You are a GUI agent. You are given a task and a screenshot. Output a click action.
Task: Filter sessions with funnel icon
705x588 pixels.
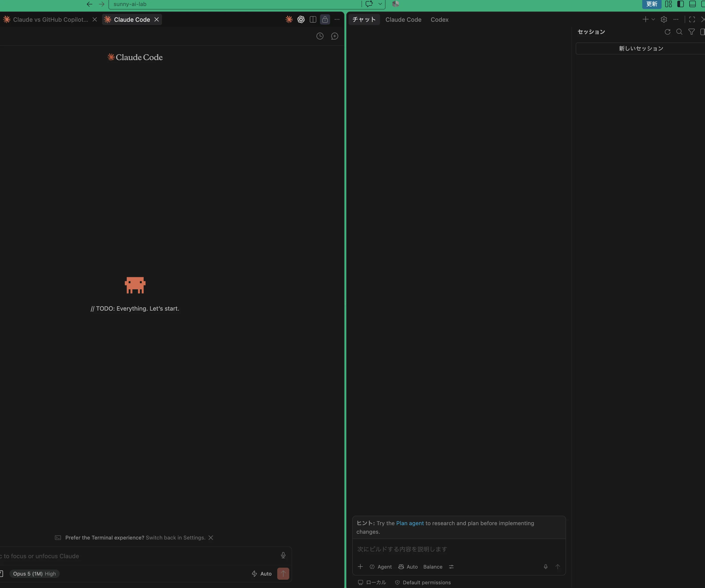[x=692, y=32]
